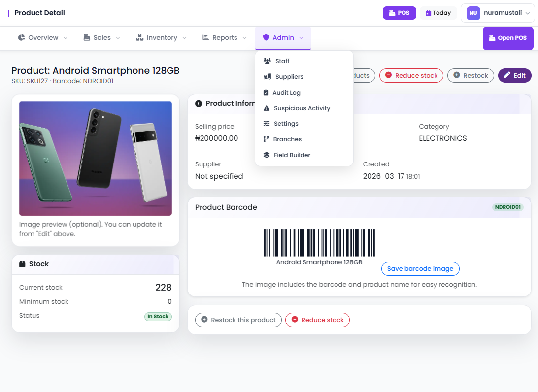Screen dimensions: 538x392
Task: Click the Suppliers truck icon
Action: [x=268, y=77]
